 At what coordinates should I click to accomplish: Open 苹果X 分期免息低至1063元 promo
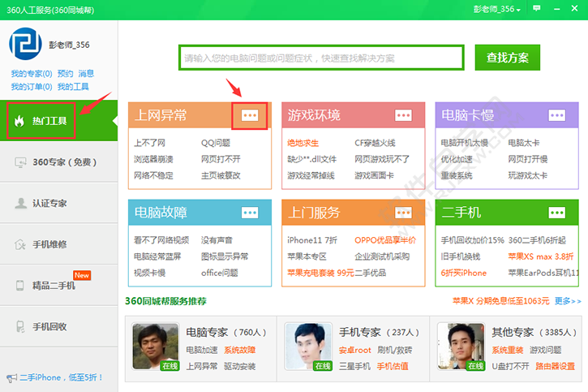pos(501,301)
